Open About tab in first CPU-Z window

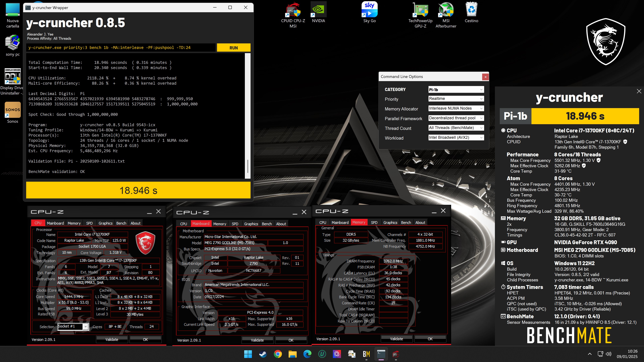[x=136, y=223]
